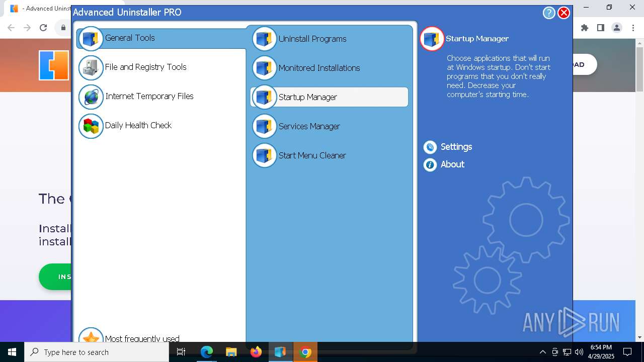Switch to Chrome on the taskbar

coord(305,352)
